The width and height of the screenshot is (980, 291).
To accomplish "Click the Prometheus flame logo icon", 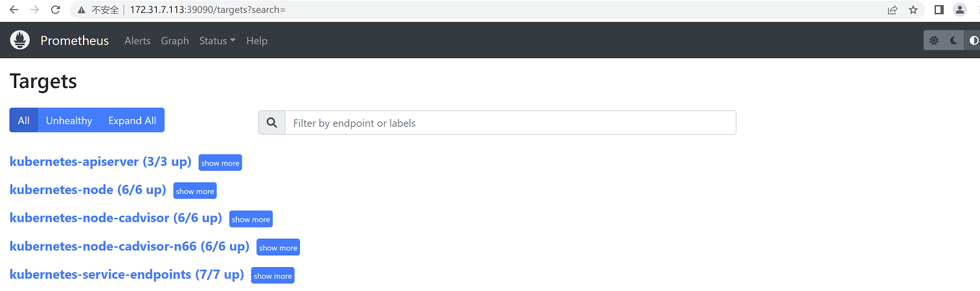I will click(20, 40).
